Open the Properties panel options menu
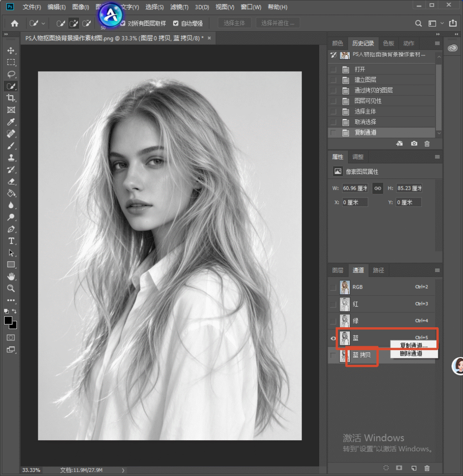 pos(437,157)
